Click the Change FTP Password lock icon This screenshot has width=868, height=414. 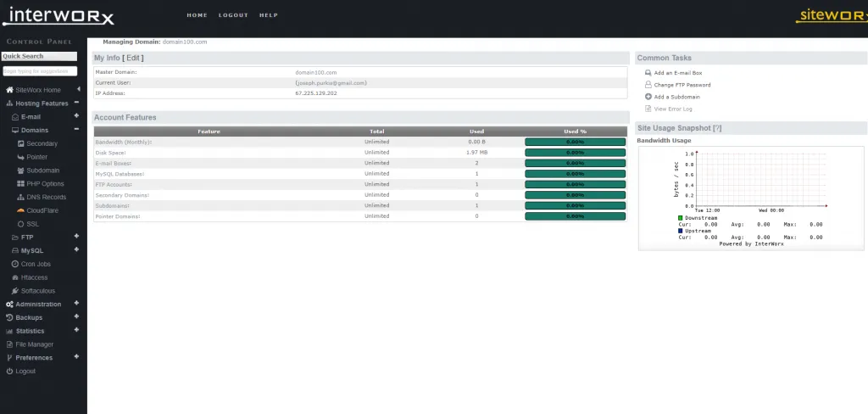click(x=648, y=85)
